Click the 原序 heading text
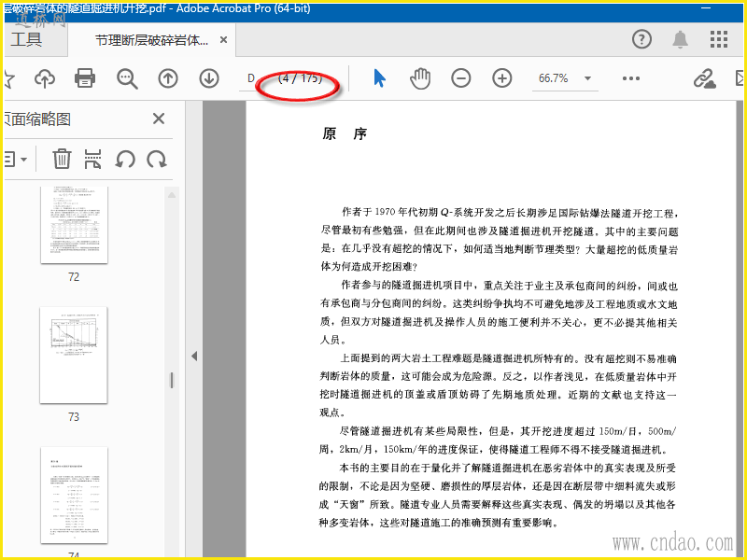Viewport: 747px width, 560px height. point(345,133)
